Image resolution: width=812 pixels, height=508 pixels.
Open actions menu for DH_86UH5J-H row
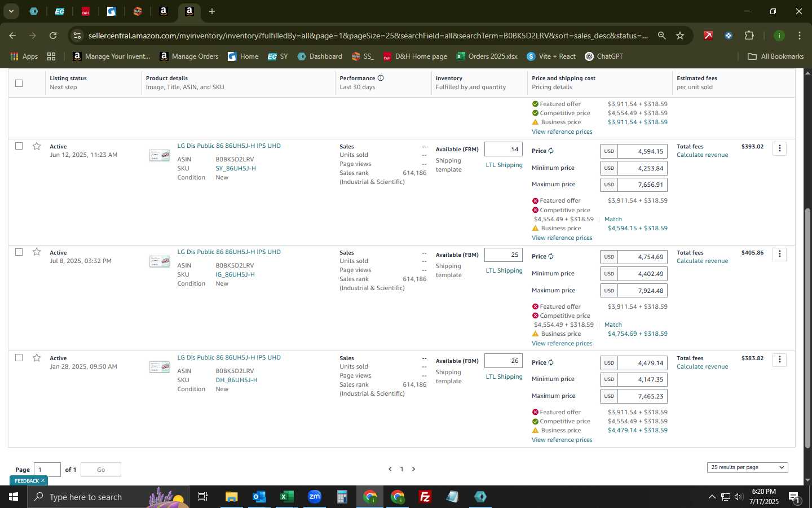[x=780, y=360]
